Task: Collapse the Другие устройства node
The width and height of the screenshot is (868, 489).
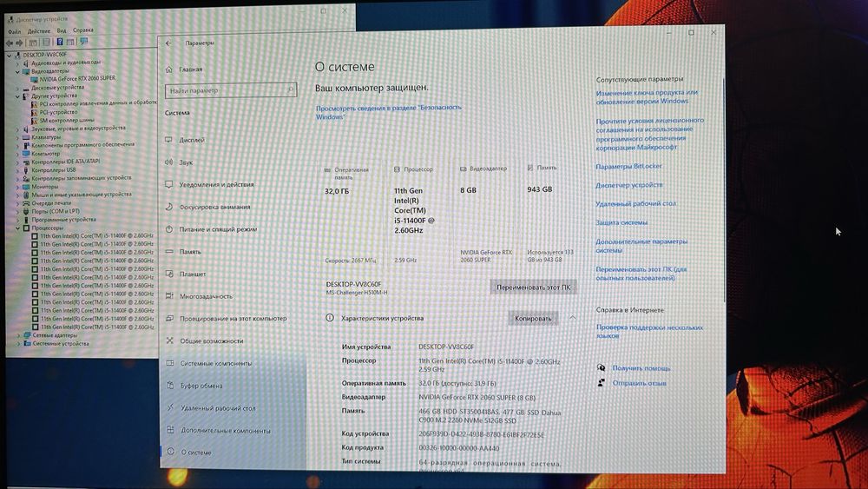Action: tap(17, 96)
